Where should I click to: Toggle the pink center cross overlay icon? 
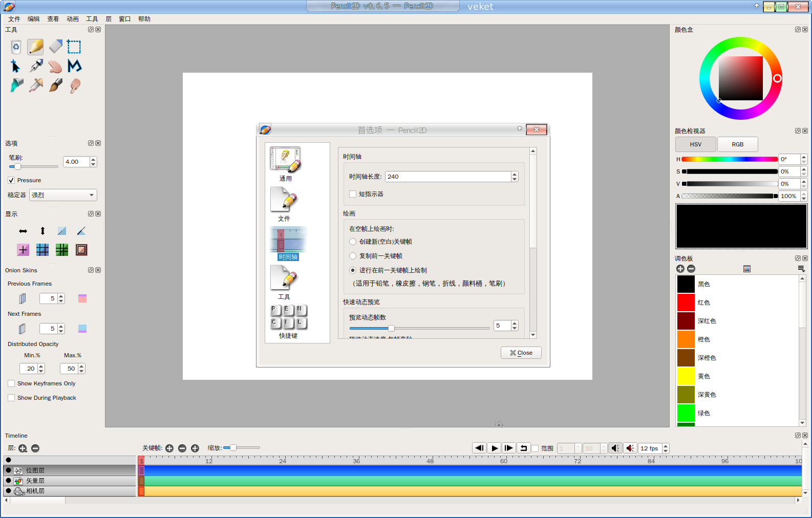tap(23, 250)
